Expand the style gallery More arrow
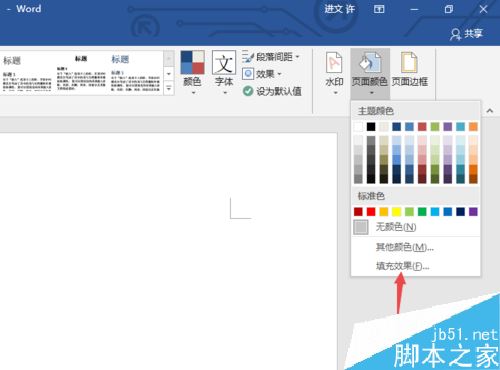This screenshot has height=370, width=500. pos(169,88)
